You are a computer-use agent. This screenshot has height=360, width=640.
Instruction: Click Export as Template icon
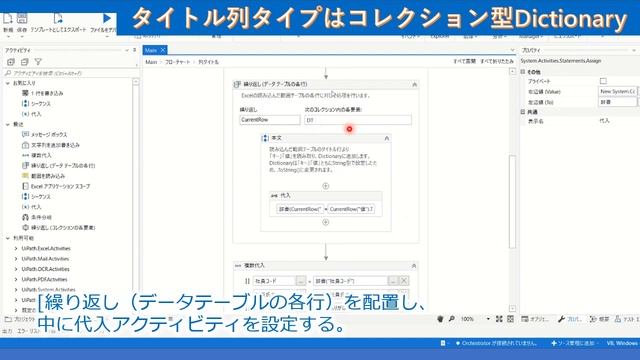click(58, 18)
